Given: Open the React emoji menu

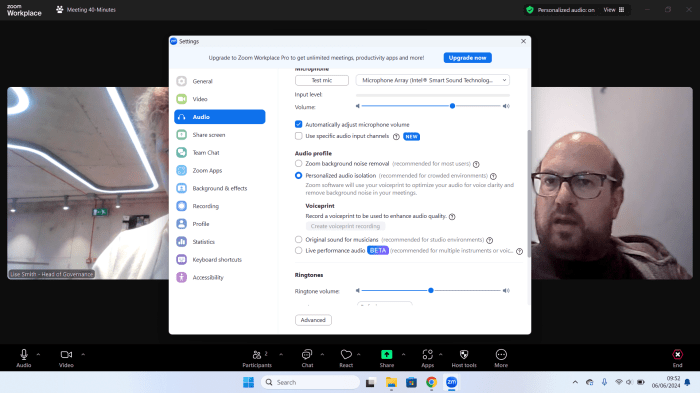Looking at the screenshot, I should [x=346, y=358].
